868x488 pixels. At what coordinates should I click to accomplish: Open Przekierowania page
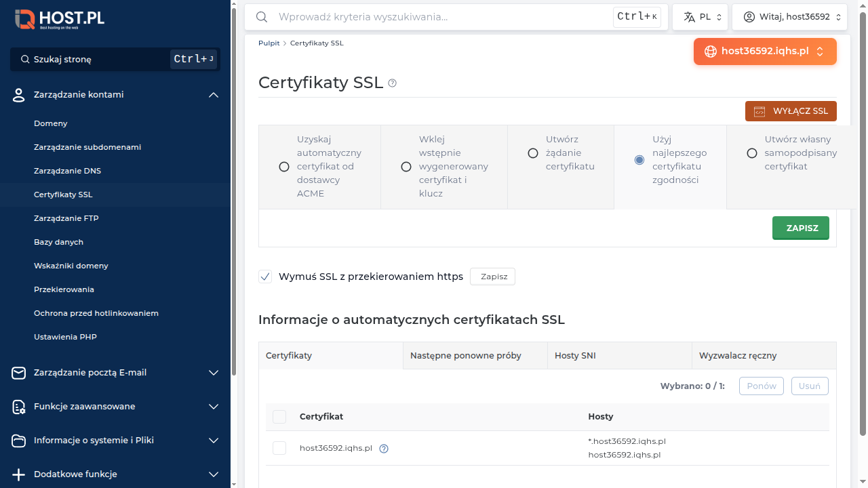tap(64, 289)
